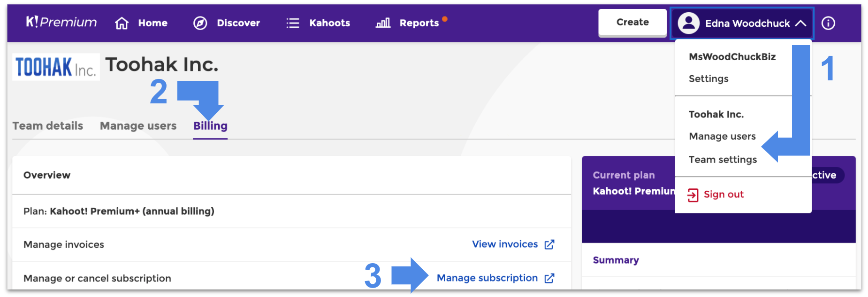Click the orange notification dot on Reports
The image size is (868, 297).
click(445, 19)
